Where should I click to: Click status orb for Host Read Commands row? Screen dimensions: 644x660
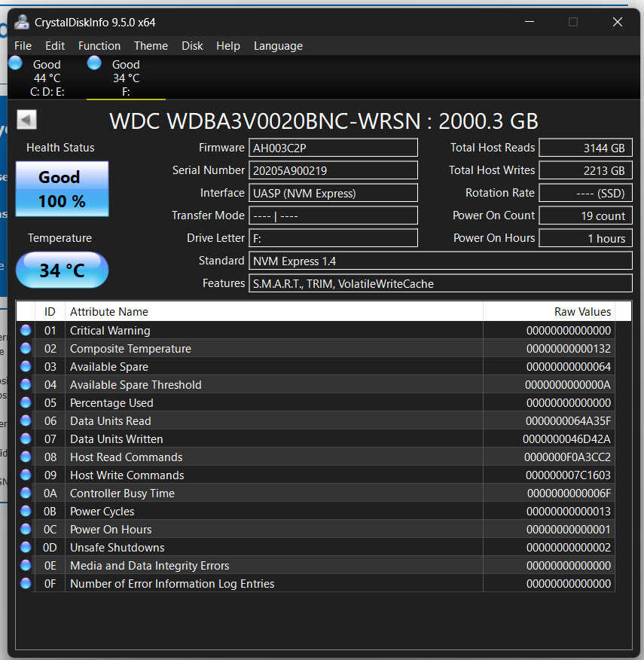click(x=26, y=457)
